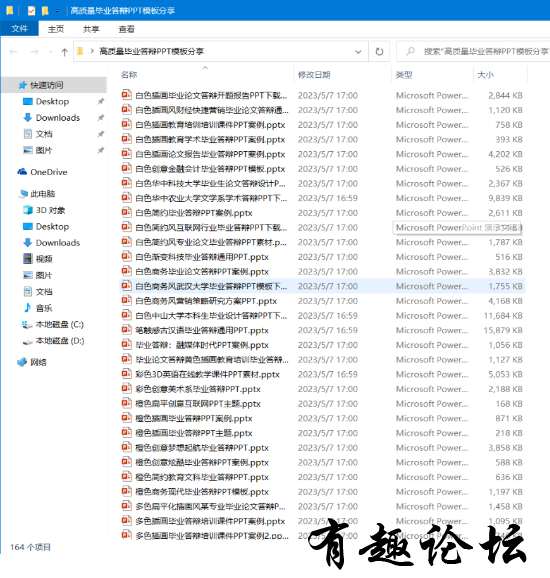
Task: Switch to the 查看 ribbon tab
Action: [x=126, y=29]
